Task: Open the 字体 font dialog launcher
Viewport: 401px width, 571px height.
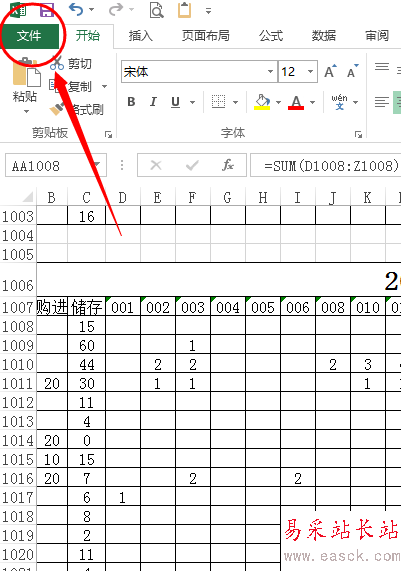Action: pos(358,135)
